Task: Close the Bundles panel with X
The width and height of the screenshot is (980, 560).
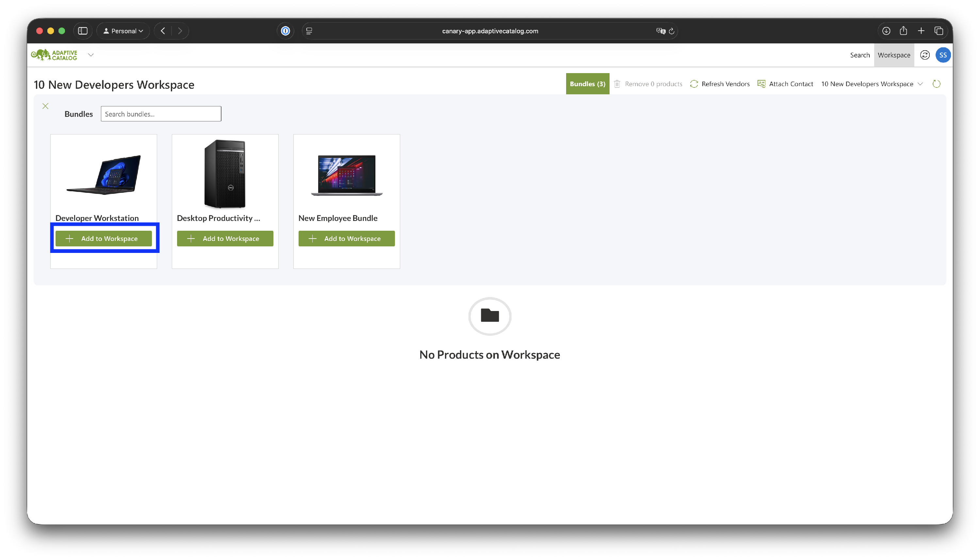Action: click(45, 106)
